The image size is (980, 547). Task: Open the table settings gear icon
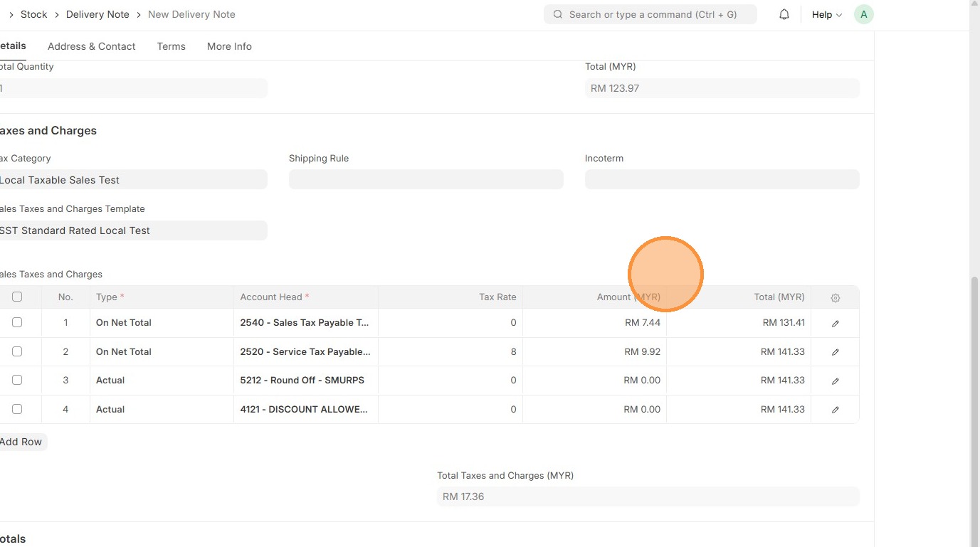pyautogui.click(x=836, y=297)
